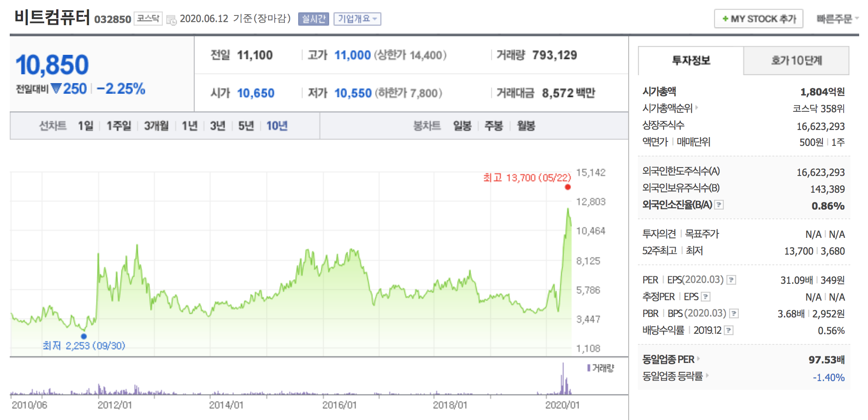The image size is (868, 420).
Task: Open the 동일업종 PER link
Action: point(668,359)
